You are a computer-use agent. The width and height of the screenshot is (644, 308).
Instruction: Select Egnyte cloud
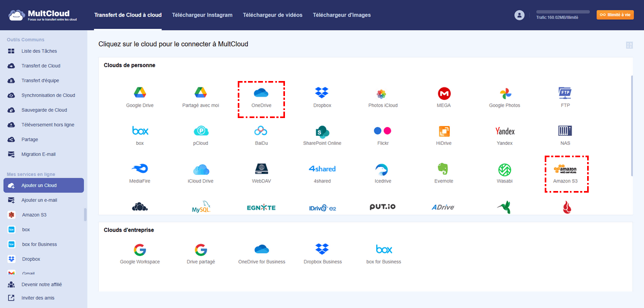click(261, 208)
